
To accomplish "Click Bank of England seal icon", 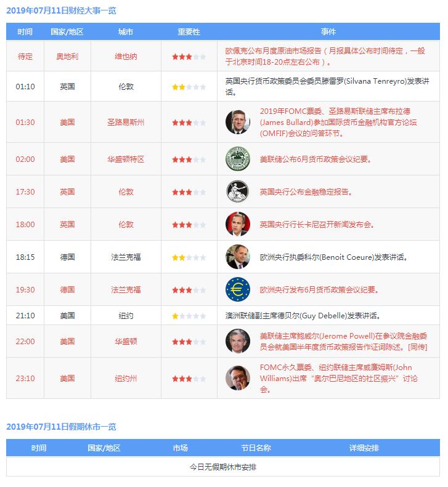I will [x=237, y=191].
